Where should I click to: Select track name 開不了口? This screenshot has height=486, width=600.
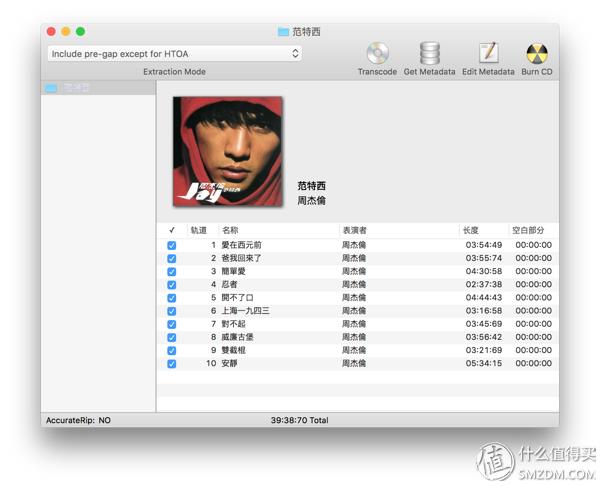click(x=237, y=298)
